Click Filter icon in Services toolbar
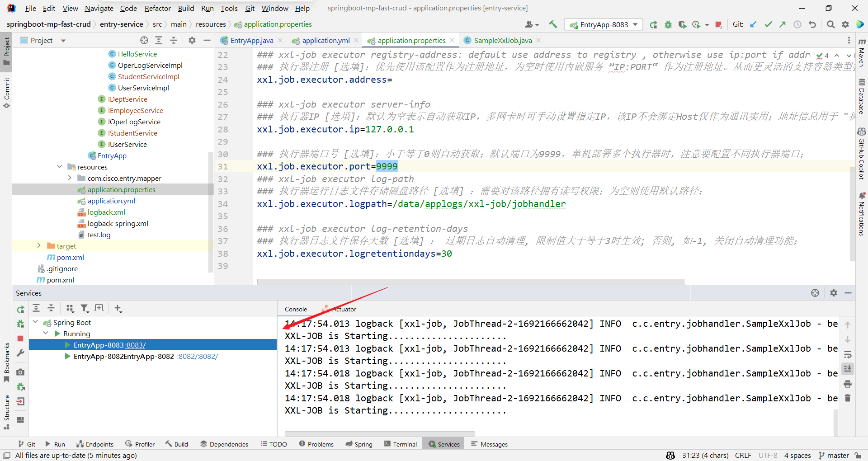This screenshot has width=868, height=461. click(x=85, y=308)
